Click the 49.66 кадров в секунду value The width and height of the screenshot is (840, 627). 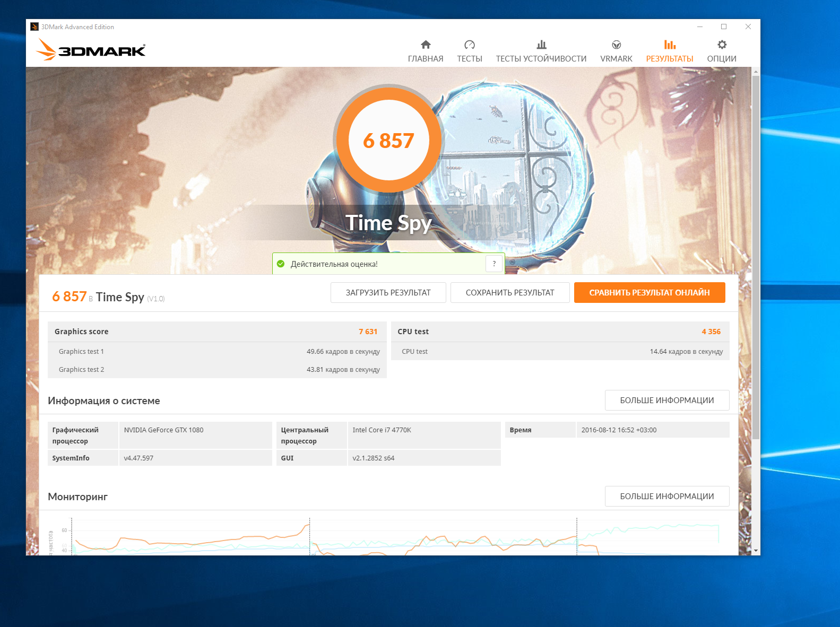[x=343, y=351]
